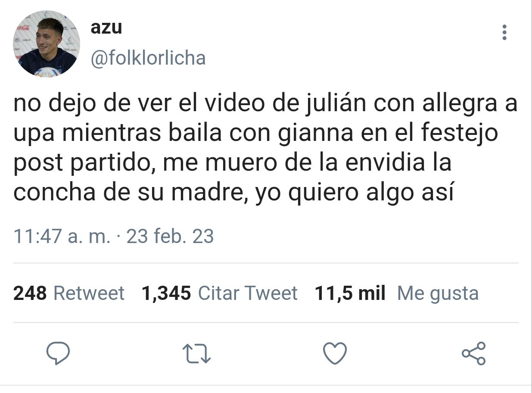The height and width of the screenshot is (393, 532).
Task: Open the 1,345 quote tweets count
Action: (x=166, y=293)
